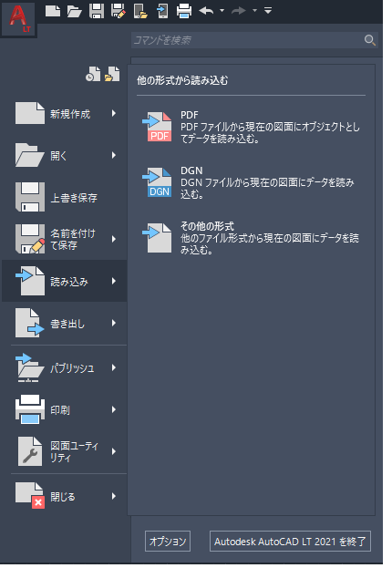Screen dimensions: 392x568
Task: Click the Open folder icon in quick access toolbar
Action: [75, 11]
